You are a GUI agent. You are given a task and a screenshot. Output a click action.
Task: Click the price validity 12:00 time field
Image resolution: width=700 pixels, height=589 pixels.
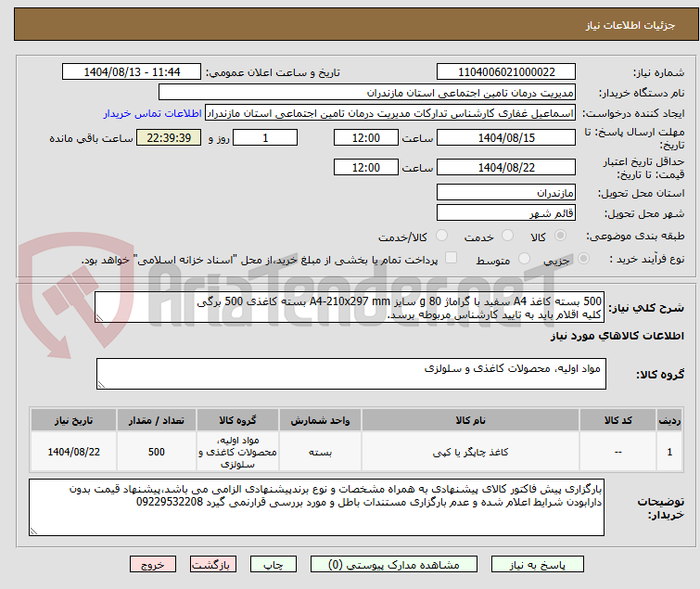click(365, 168)
